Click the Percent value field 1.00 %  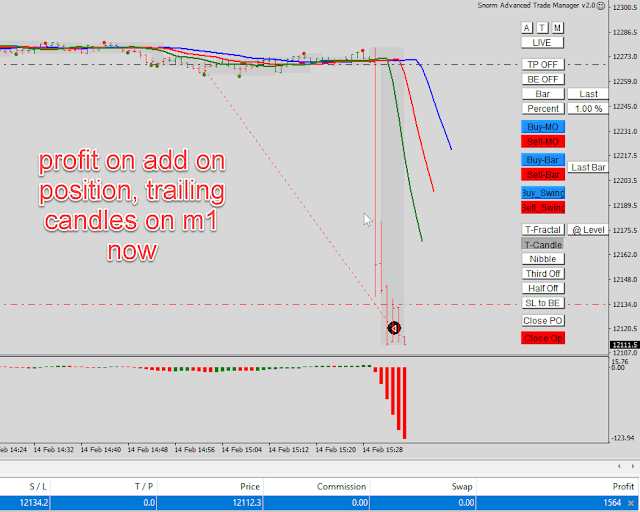[588, 109]
